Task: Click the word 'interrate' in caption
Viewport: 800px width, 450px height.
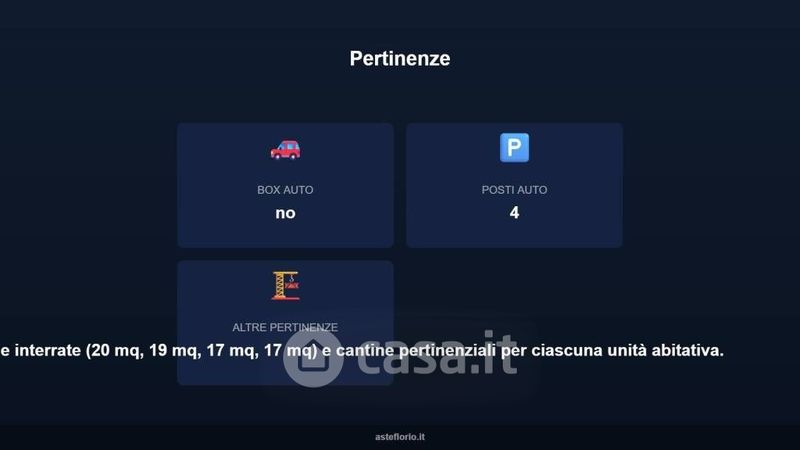Action: (48, 351)
